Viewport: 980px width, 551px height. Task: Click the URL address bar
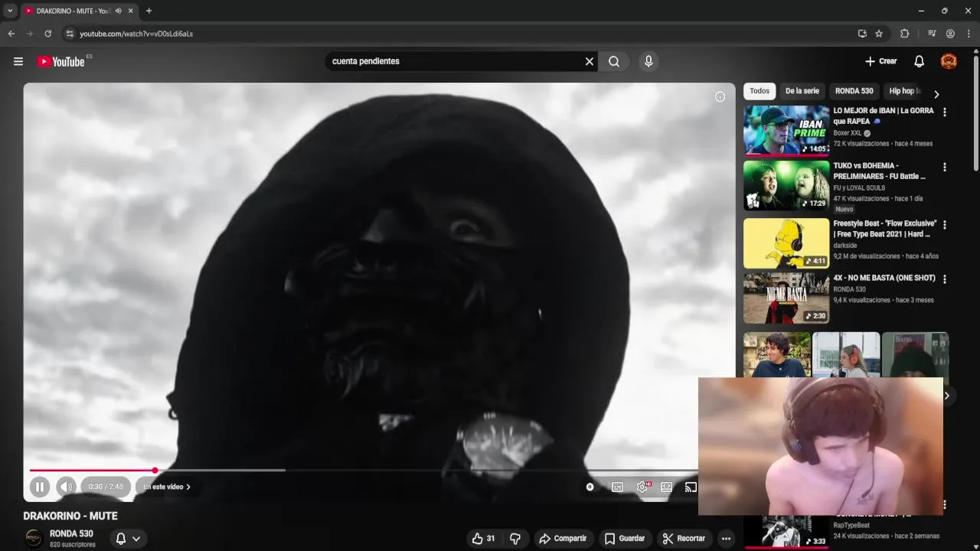coord(459,34)
